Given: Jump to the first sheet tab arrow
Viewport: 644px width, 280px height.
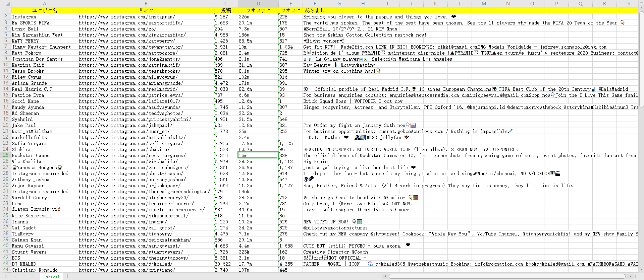Looking at the screenshot, I should pyautogui.click(x=7, y=276).
